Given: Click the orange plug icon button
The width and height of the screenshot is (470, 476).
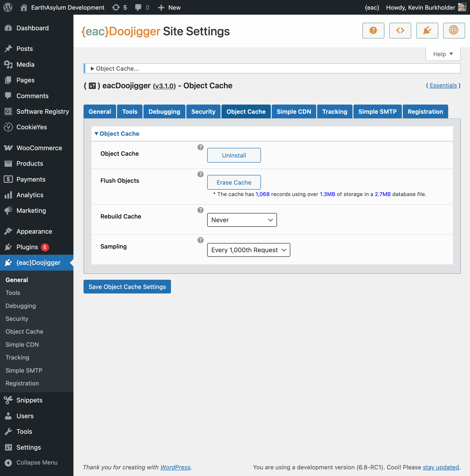Looking at the screenshot, I should point(427,30).
